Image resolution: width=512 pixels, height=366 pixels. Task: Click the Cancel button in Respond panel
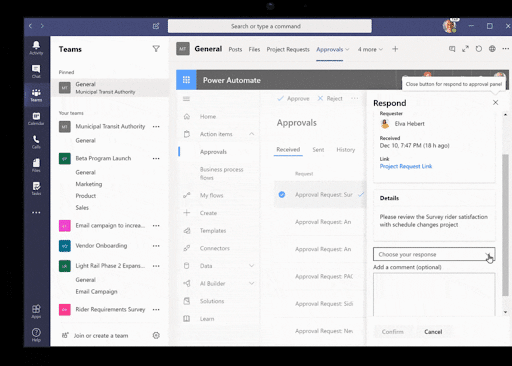click(433, 332)
